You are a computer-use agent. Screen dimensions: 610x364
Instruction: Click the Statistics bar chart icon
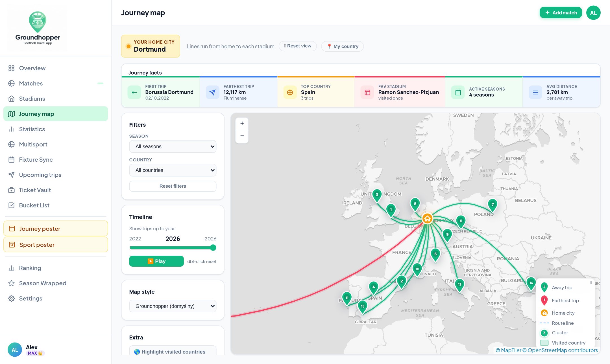(11, 129)
